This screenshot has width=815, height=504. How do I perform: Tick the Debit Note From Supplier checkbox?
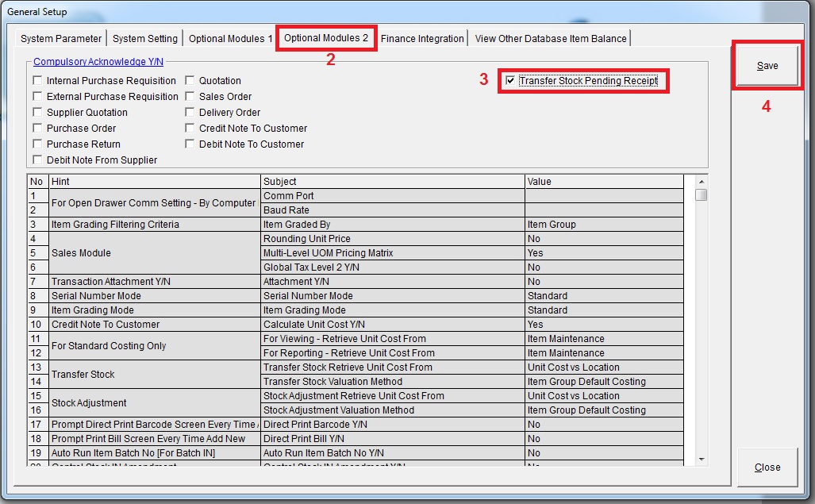[x=38, y=160]
